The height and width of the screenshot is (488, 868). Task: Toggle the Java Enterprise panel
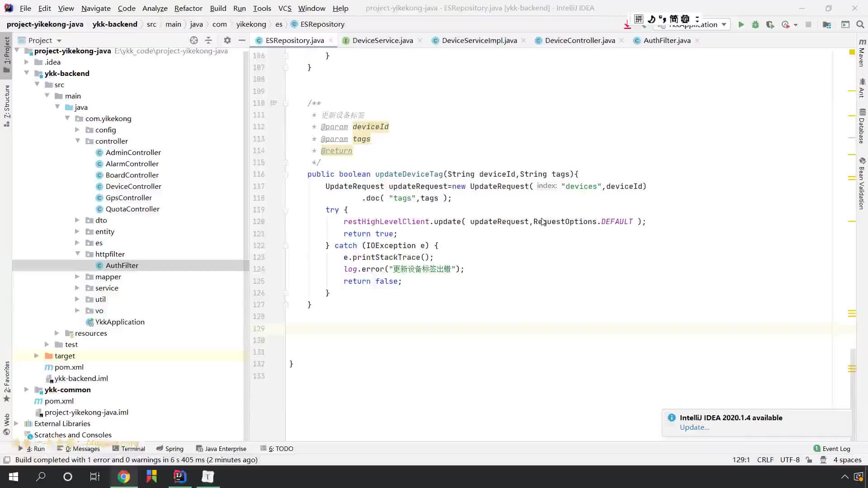[x=225, y=448]
